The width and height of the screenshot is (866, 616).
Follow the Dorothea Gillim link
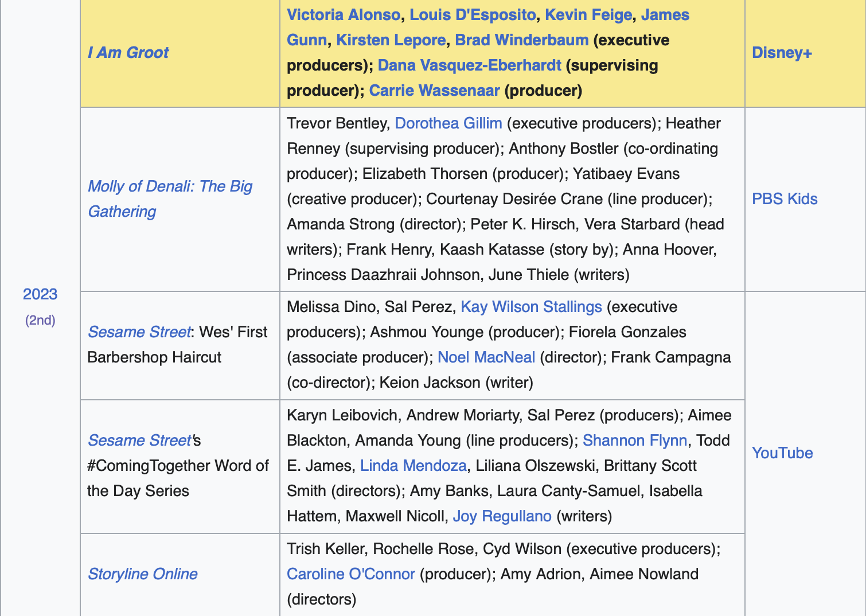[x=448, y=123]
